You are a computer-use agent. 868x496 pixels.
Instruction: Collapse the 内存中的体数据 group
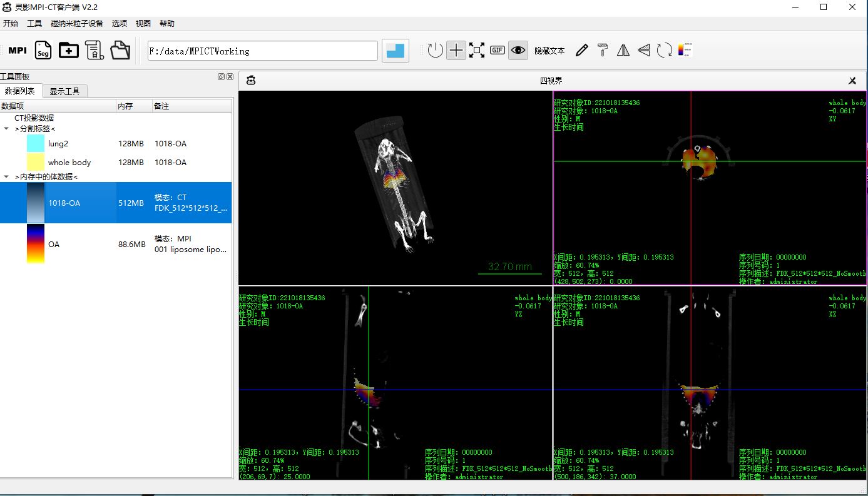coord(7,177)
